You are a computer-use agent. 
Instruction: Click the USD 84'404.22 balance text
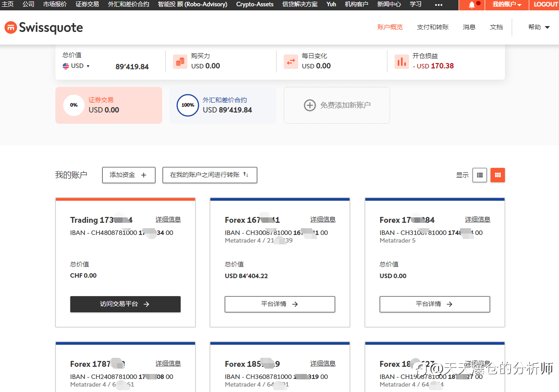click(246, 276)
